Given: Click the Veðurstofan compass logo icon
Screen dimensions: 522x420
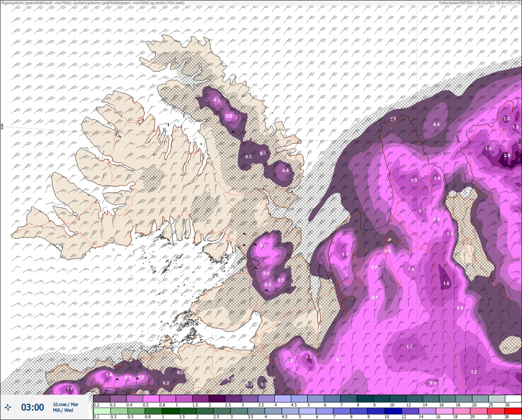Looking at the screenshot, I should click(x=8, y=407).
